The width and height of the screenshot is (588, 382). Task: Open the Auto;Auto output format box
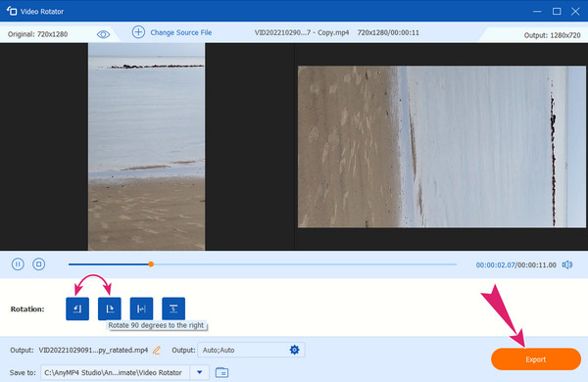coord(251,350)
